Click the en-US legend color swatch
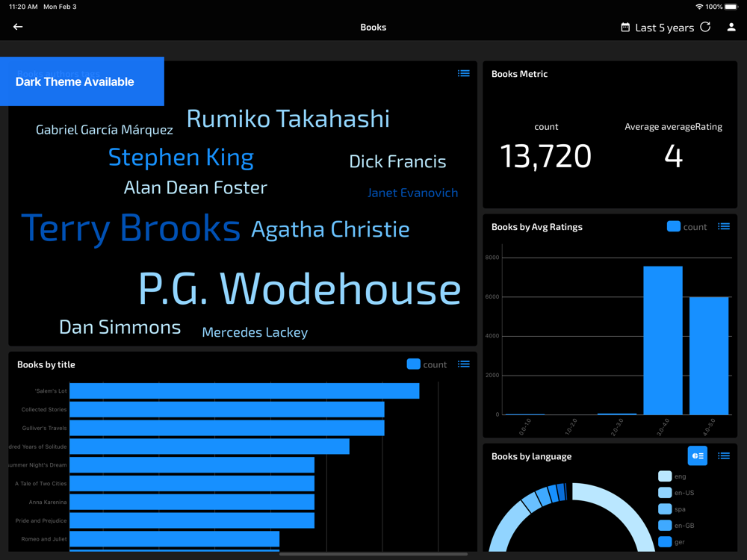This screenshot has width=747, height=560. 665,492
